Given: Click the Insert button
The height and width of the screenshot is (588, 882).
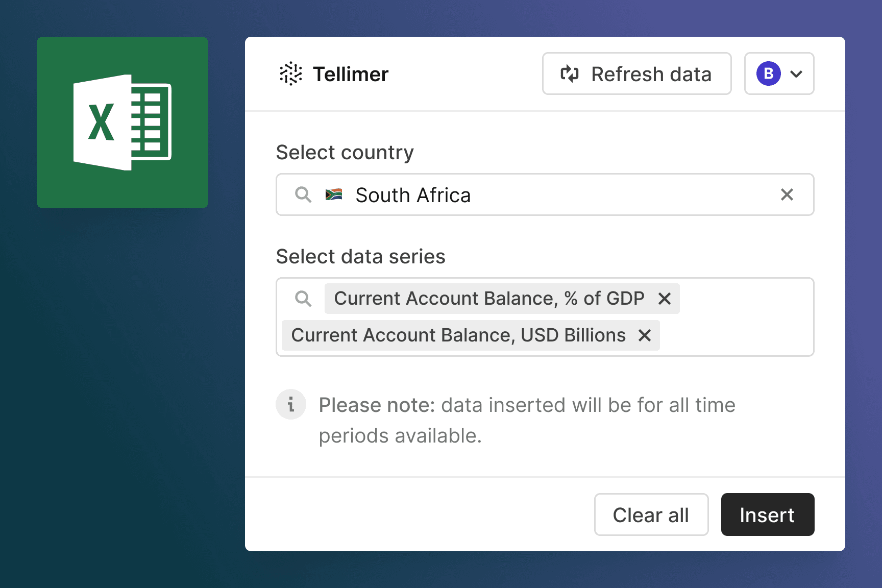Looking at the screenshot, I should pyautogui.click(x=768, y=514).
